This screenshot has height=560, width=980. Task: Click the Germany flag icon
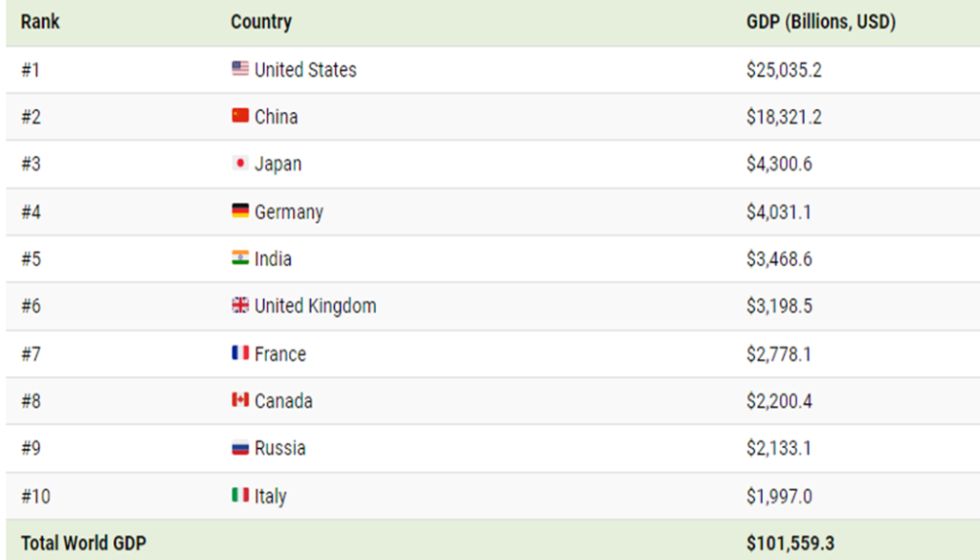(x=240, y=211)
